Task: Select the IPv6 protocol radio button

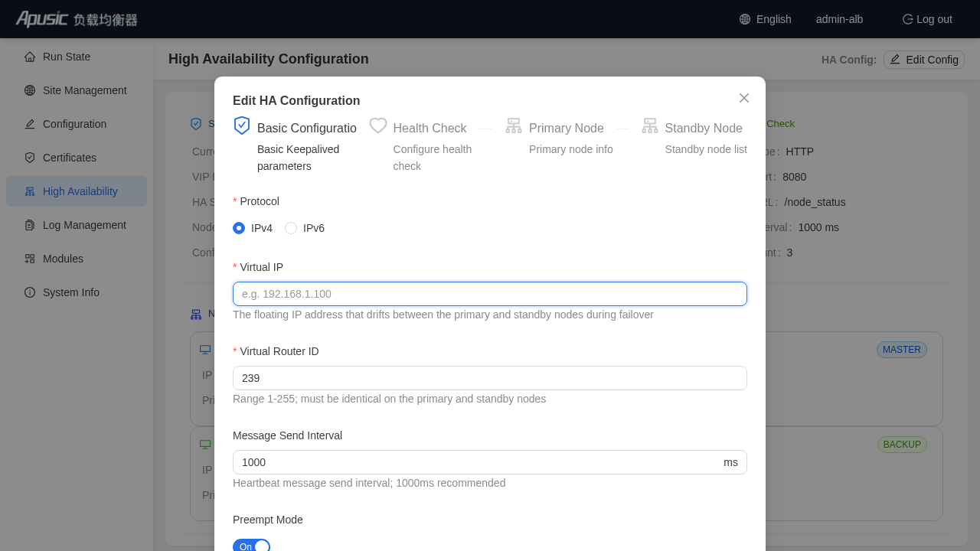Action: click(291, 228)
